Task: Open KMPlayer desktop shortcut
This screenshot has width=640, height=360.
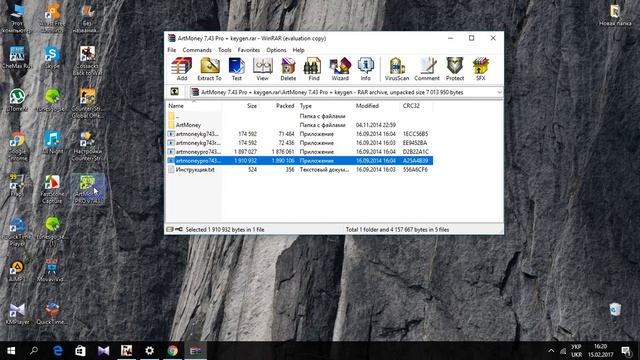Action: click(x=17, y=313)
